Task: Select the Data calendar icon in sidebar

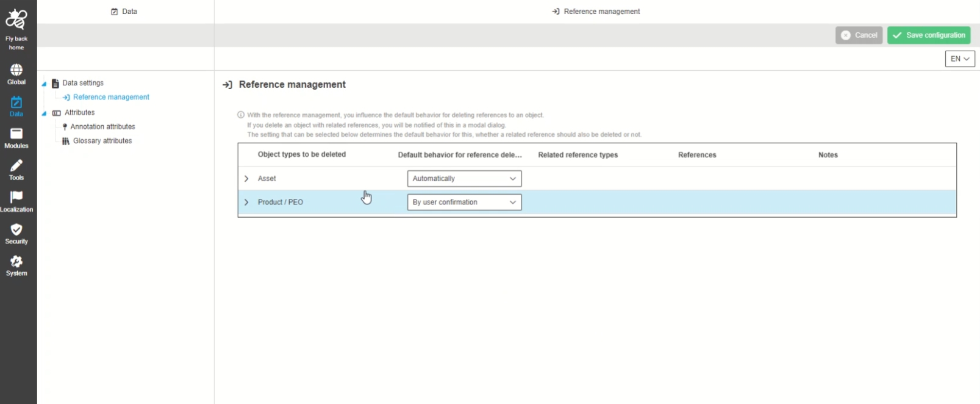Action: [16, 103]
